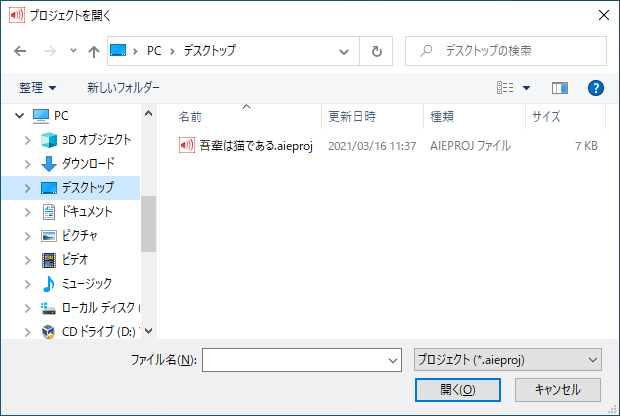Select the ピクチャ folder
Screen dimensions: 620x416
79,236
